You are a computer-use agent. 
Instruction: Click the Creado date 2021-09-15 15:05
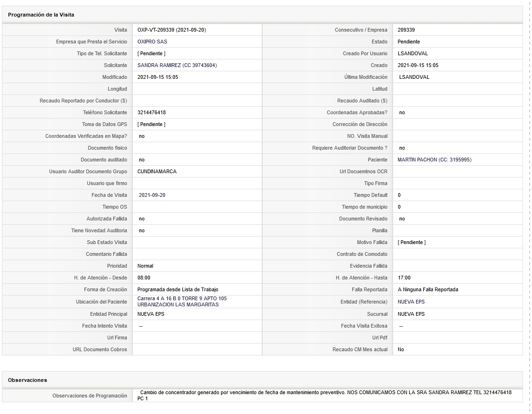[418, 66]
